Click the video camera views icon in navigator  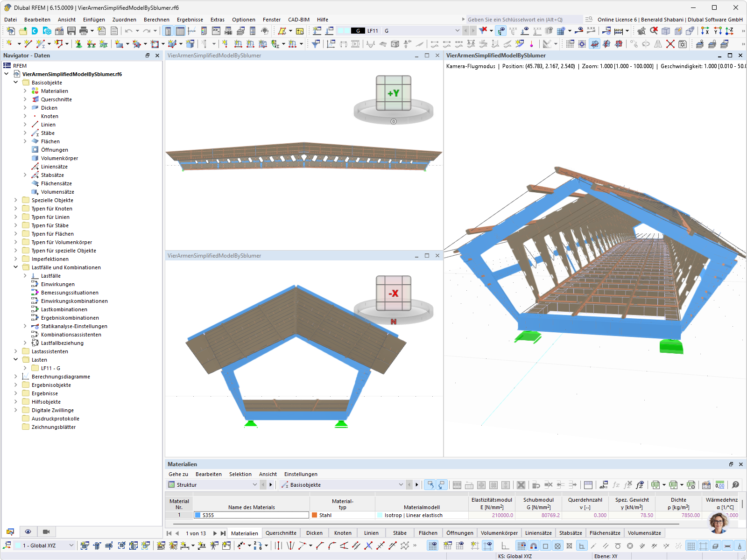click(46, 532)
